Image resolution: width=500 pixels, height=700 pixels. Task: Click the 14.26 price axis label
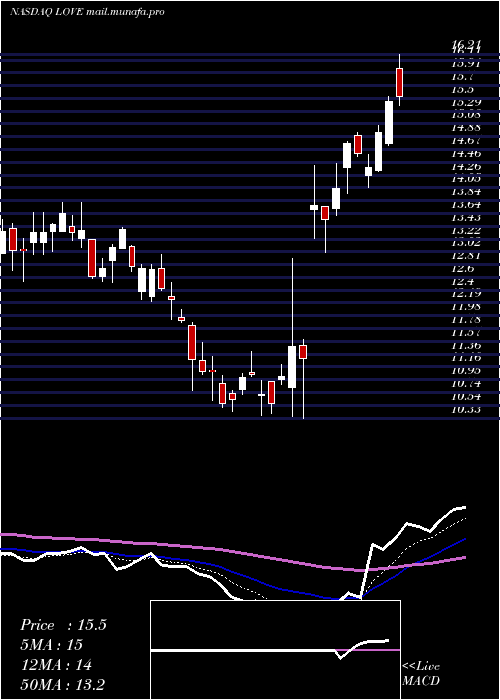466,166
